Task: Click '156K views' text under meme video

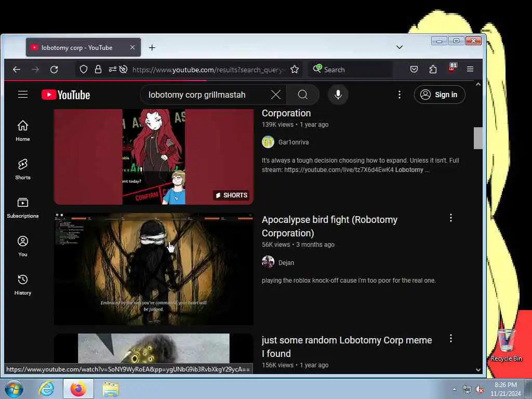Action: 277,365
